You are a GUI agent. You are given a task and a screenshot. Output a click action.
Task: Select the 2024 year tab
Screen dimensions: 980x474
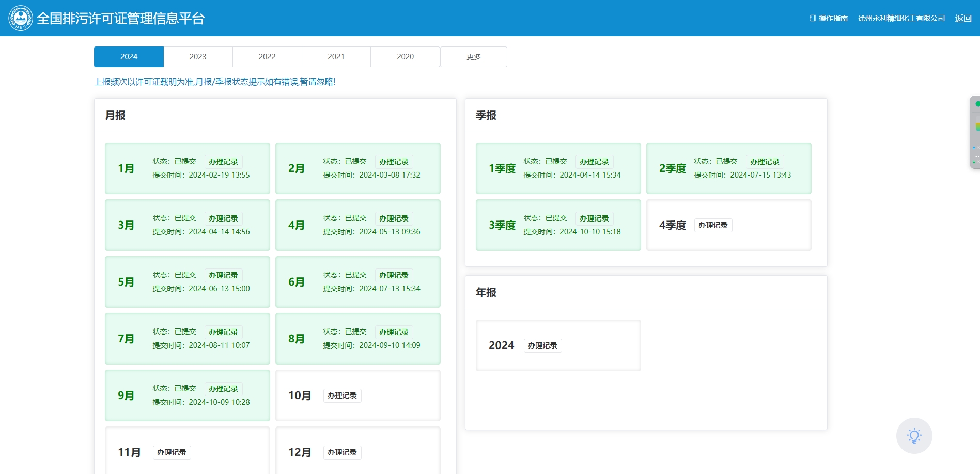tap(129, 57)
